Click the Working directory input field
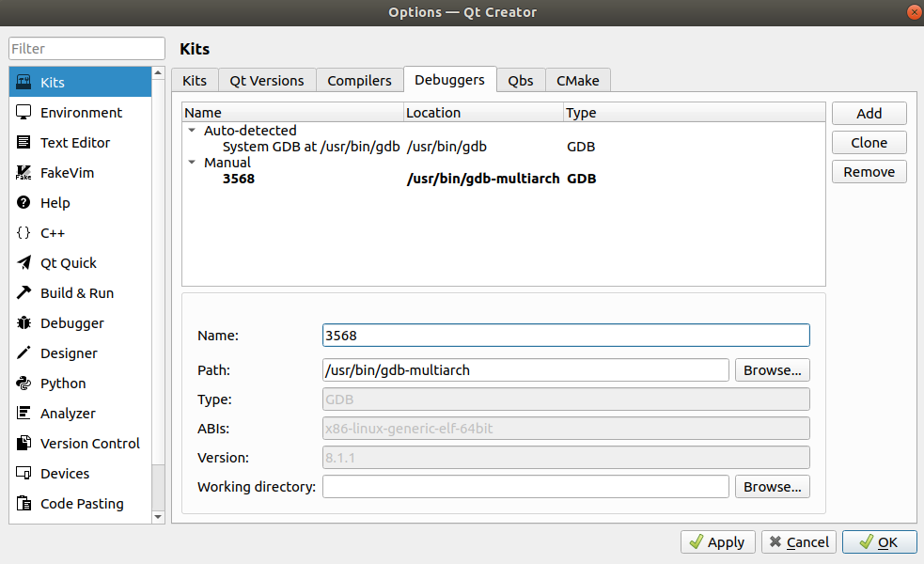The image size is (924, 564). pos(525,487)
